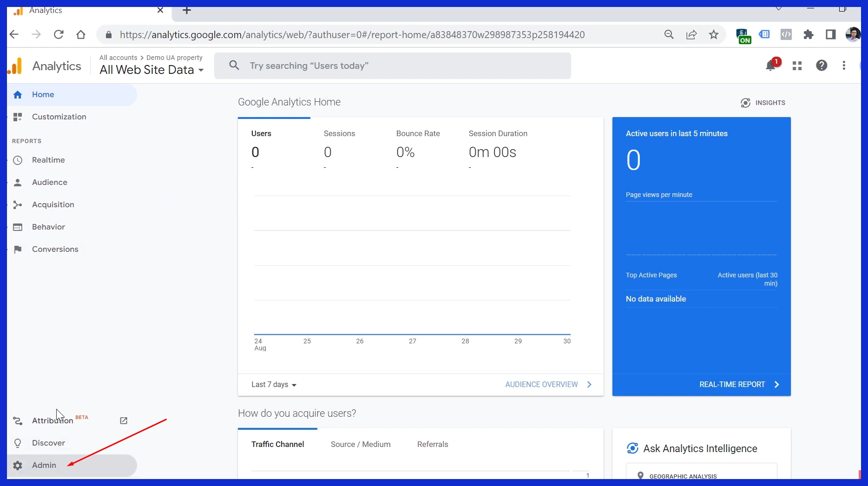Click the 'Page views per minute' label

[x=659, y=195]
